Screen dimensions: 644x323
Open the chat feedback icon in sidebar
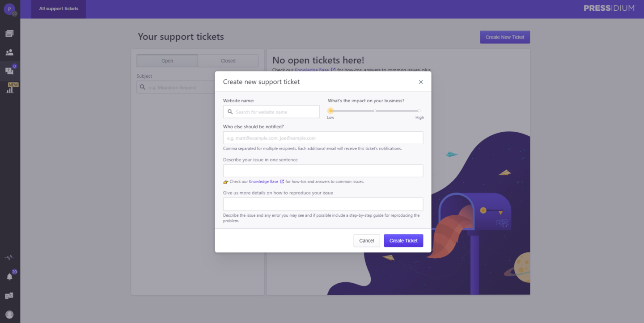click(x=9, y=296)
